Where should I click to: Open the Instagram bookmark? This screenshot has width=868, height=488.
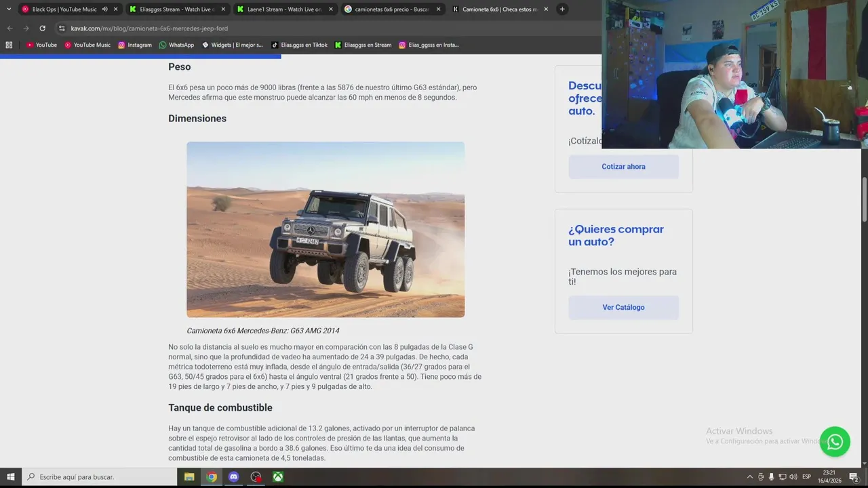135,45
